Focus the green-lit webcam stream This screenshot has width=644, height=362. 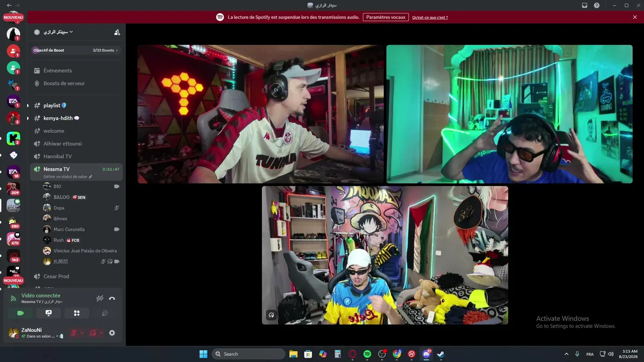pos(509,114)
